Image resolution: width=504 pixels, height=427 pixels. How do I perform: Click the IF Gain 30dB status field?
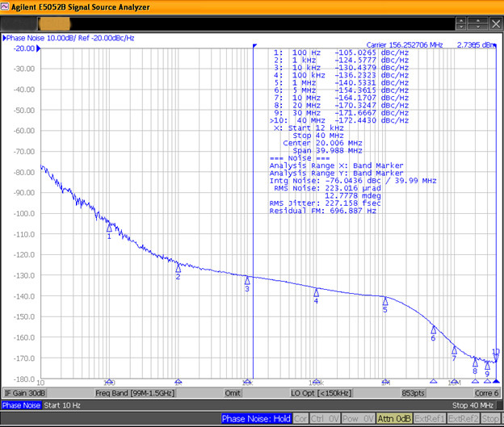(24, 393)
